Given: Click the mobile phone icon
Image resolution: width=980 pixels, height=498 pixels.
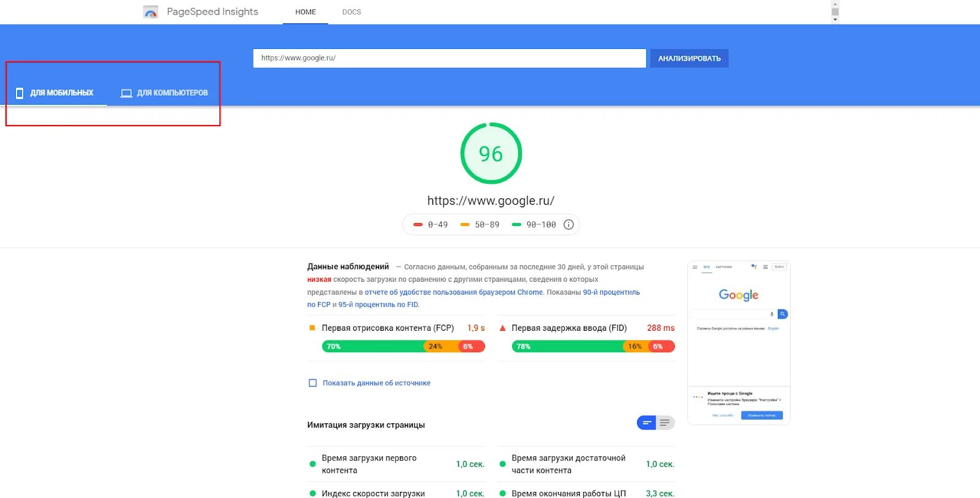Looking at the screenshot, I should [x=20, y=93].
